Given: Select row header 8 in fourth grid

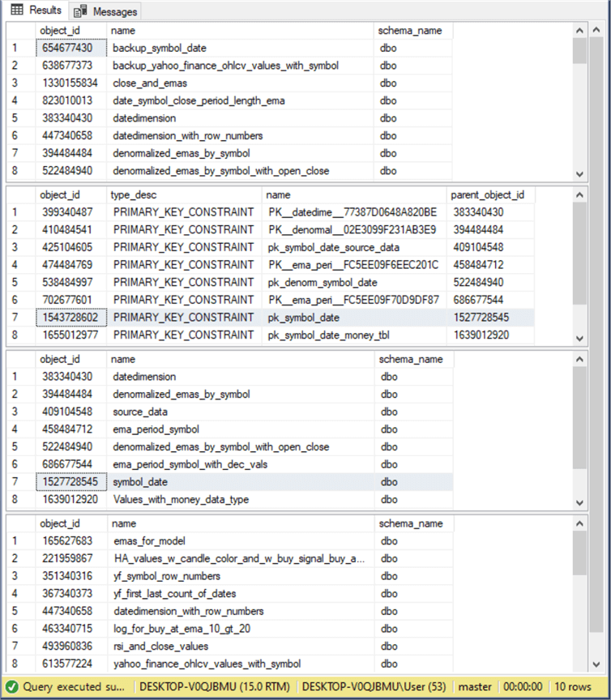Looking at the screenshot, I should click(20, 664).
